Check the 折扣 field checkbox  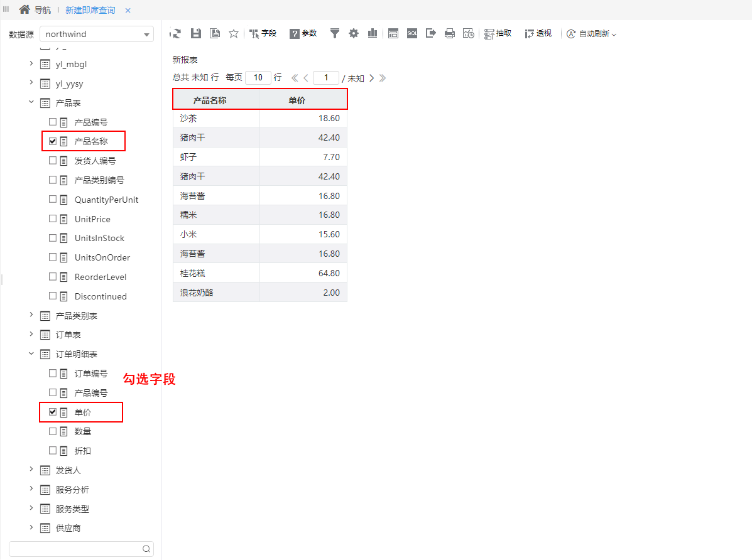53,450
